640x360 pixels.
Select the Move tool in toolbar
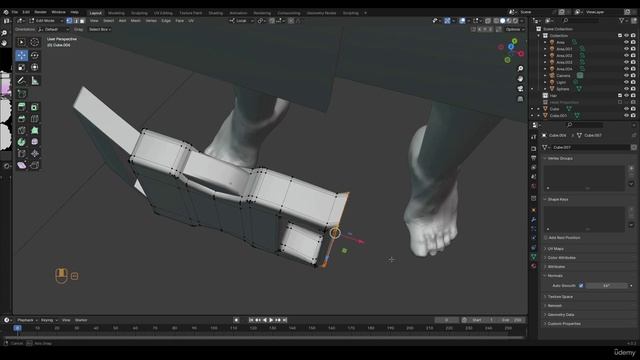coord(22,55)
